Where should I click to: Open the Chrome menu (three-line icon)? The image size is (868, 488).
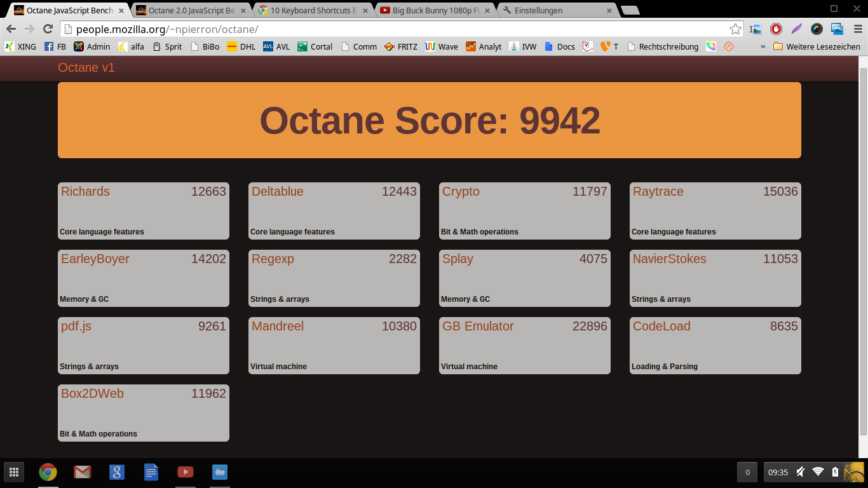(858, 29)
